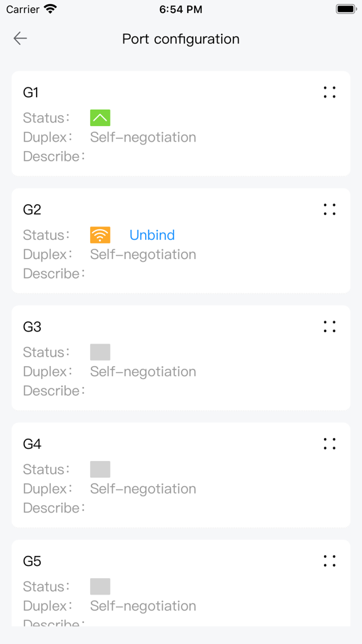Viewport: 362px width, 644px height.
Task: Open the G3 port four-dot menu
Action: coord(329,327)
